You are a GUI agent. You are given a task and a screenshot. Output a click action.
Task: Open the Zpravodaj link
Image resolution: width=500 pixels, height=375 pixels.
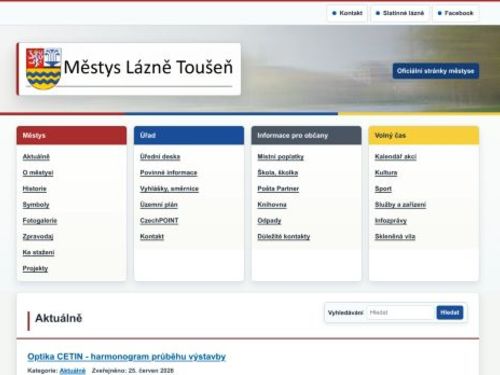(38, 237)
